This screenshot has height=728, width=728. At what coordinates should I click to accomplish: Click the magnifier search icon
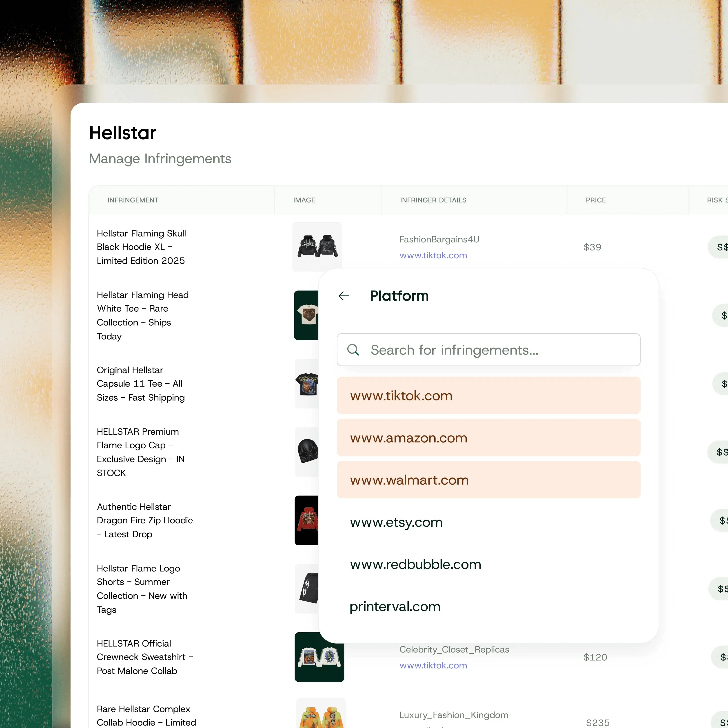point(353,350)
